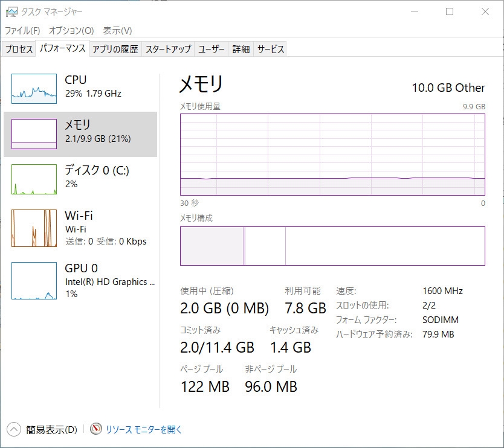Switch to the プロセス tab
The width and height of the screenshot is (504, 448).
[x=19, y=49]
